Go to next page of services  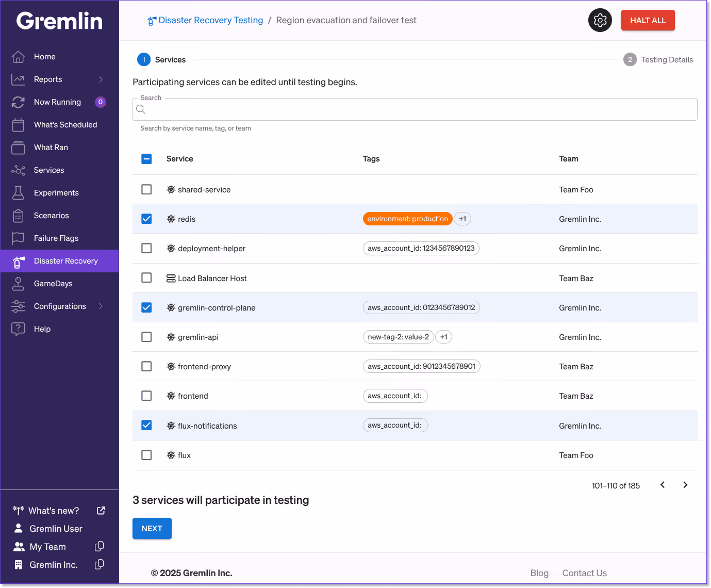[685, 485]
